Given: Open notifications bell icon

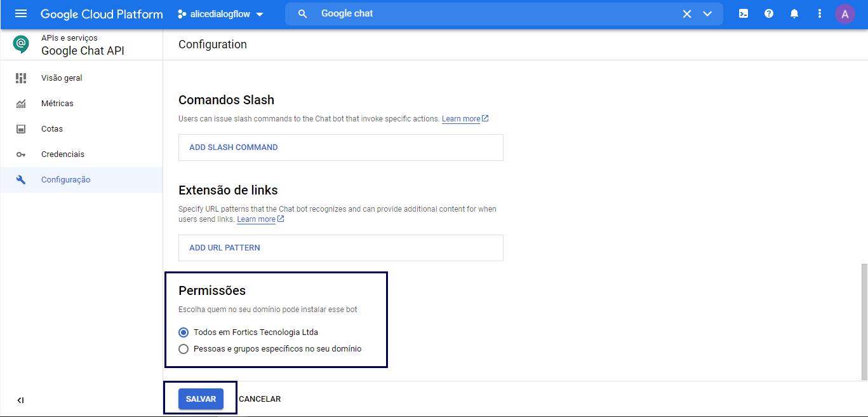Looking at the screenshot, I should (x=794, y=13).
